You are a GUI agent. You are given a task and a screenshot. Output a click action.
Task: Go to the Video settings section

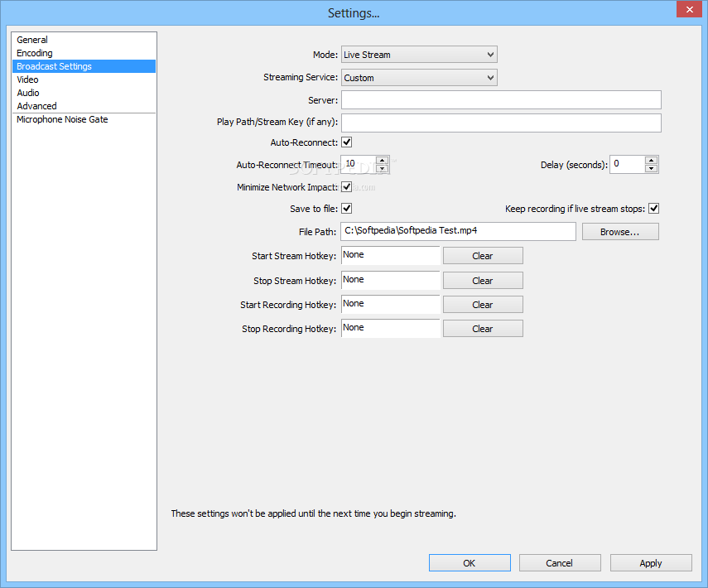(84, 80)
